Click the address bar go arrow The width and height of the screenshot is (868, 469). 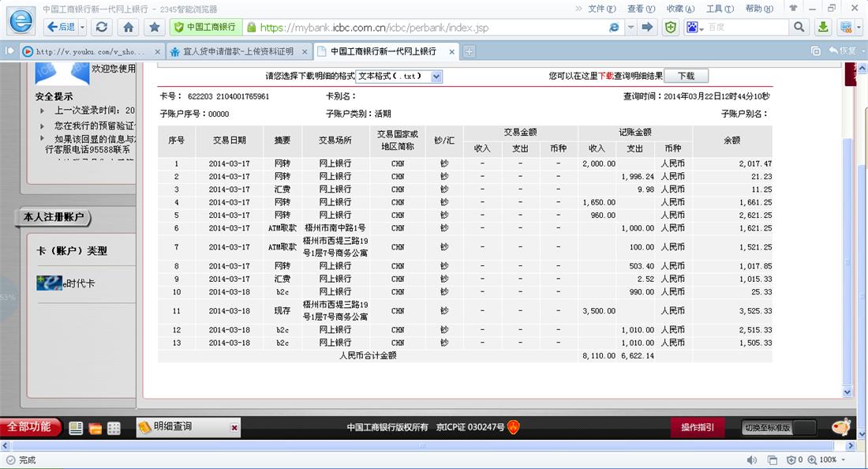click(x=648, y=27)
